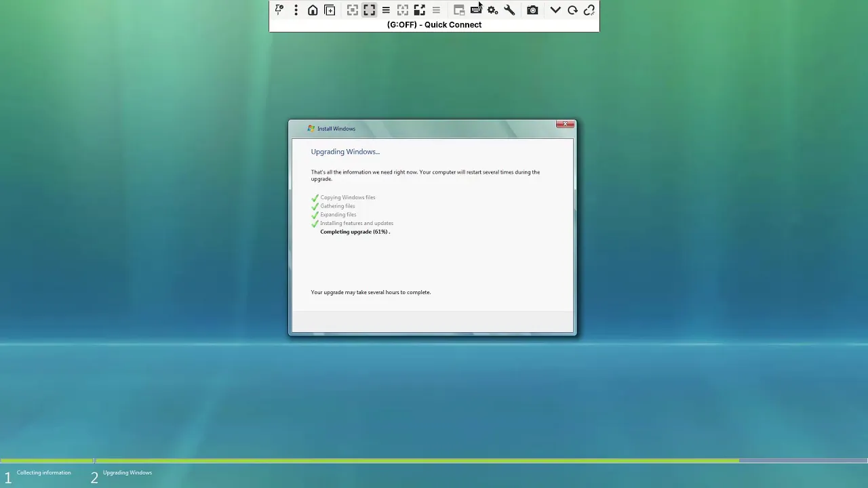Click the reconnect circular arrow icon
This screenshot has height=488, width=868.
(572, 9)
